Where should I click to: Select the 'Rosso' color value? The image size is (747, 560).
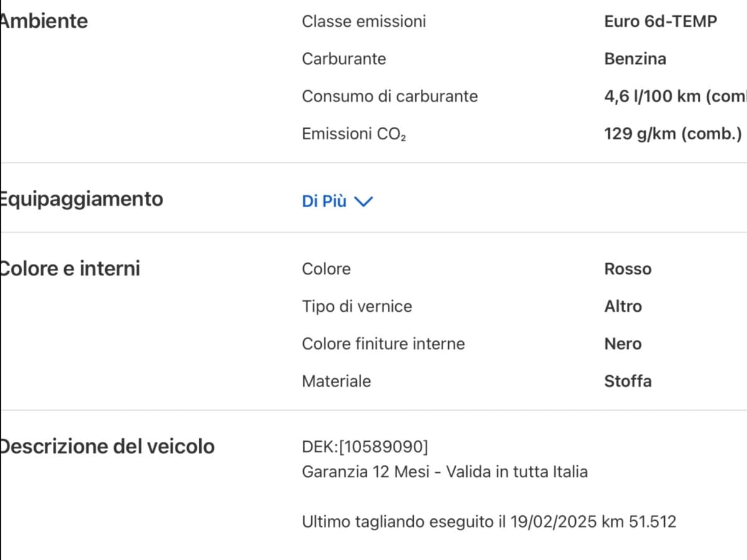(x=627, y=268)
